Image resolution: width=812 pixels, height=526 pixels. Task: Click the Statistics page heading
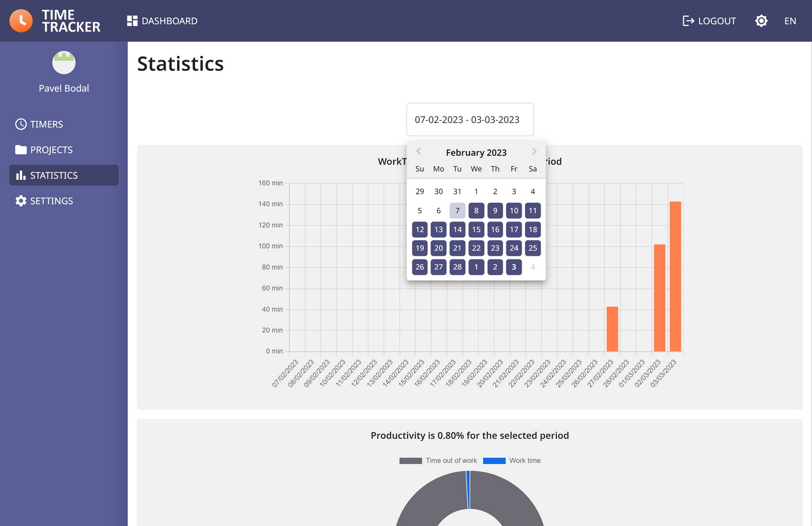tap(180, 63)
